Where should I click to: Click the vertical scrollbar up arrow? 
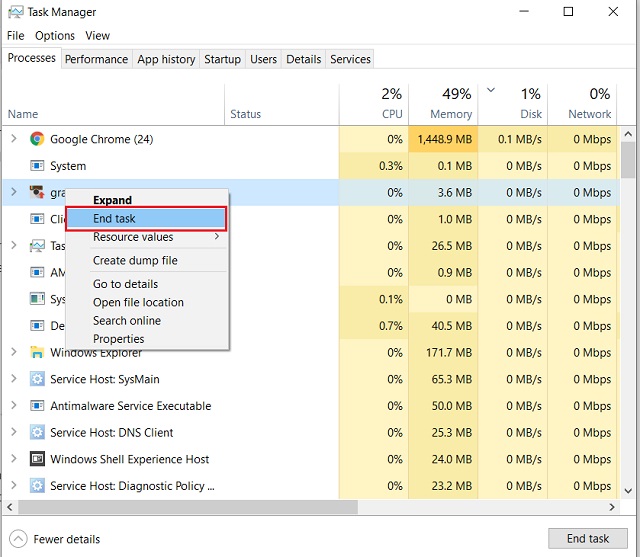[628, 134]
